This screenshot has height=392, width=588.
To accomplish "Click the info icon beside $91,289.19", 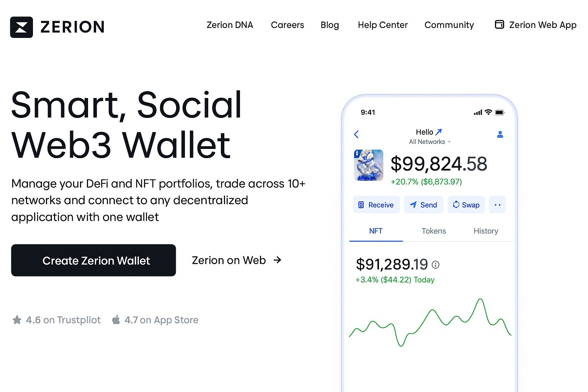I will 436,265.
